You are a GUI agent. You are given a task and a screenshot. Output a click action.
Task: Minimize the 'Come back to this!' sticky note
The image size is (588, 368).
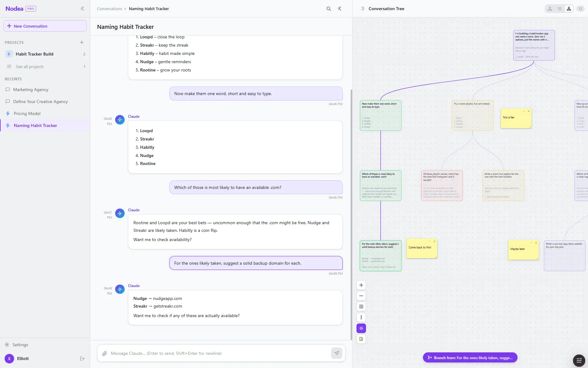pyautogui.click(x=429, y=241)
